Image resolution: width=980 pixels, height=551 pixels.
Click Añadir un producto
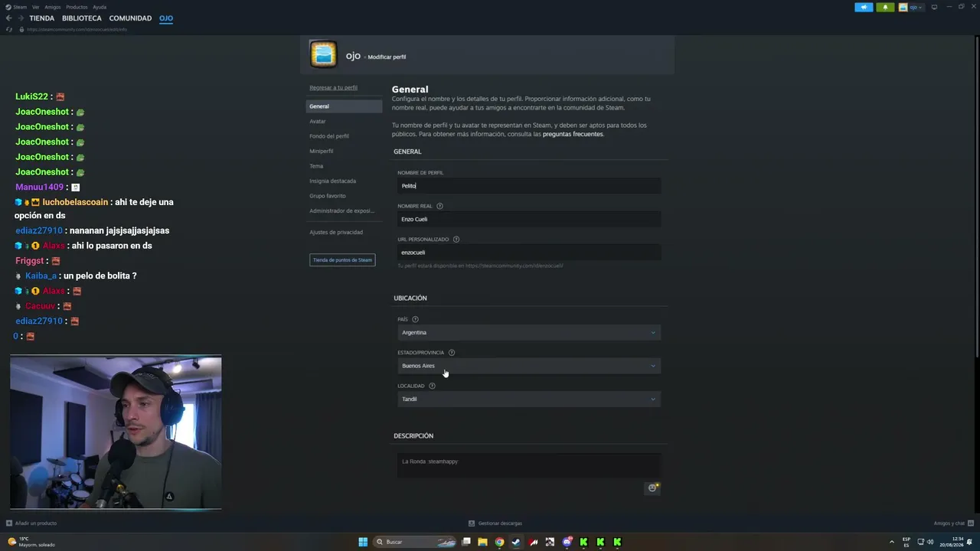(x=35, y=523)
